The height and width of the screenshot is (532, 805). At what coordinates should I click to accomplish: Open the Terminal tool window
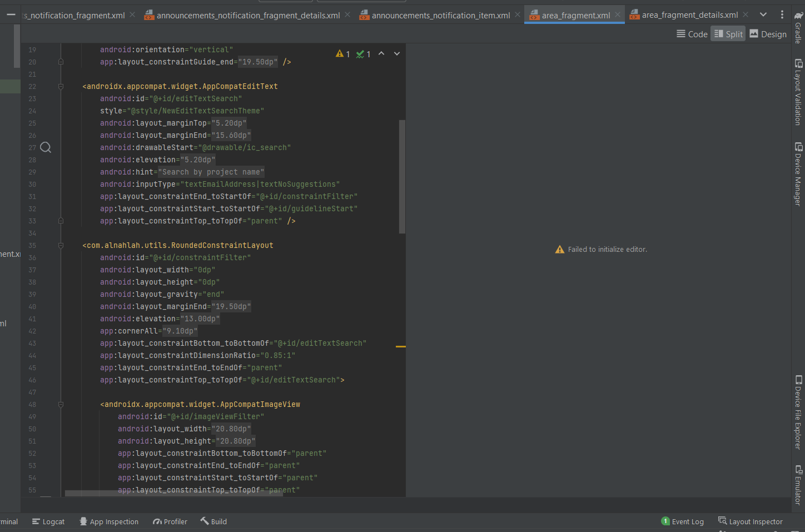pos(9,521)
